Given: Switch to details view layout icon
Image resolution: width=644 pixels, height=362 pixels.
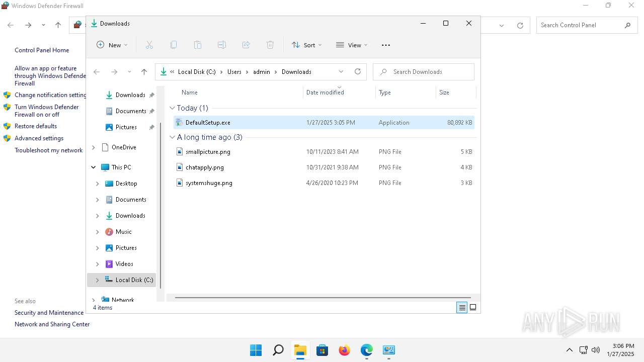Looking at the screenshot, I should (x=462, y=308).
